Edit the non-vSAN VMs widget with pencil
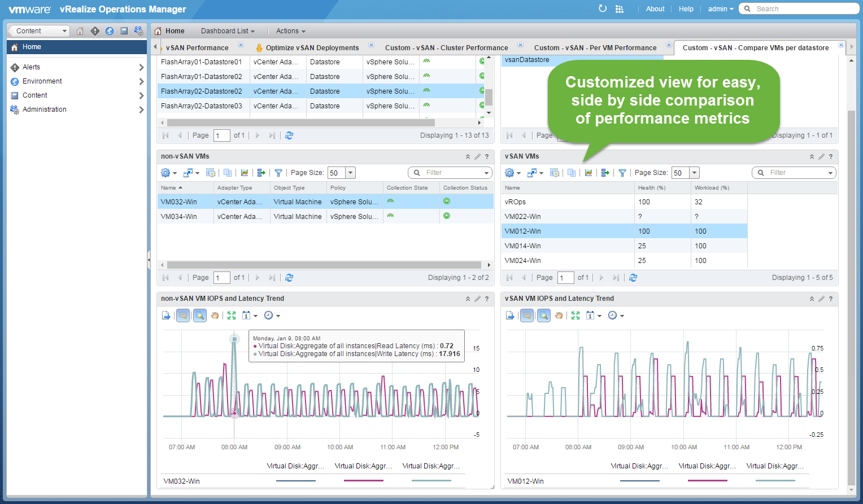The image size is (863, 504). pos(477,156)
